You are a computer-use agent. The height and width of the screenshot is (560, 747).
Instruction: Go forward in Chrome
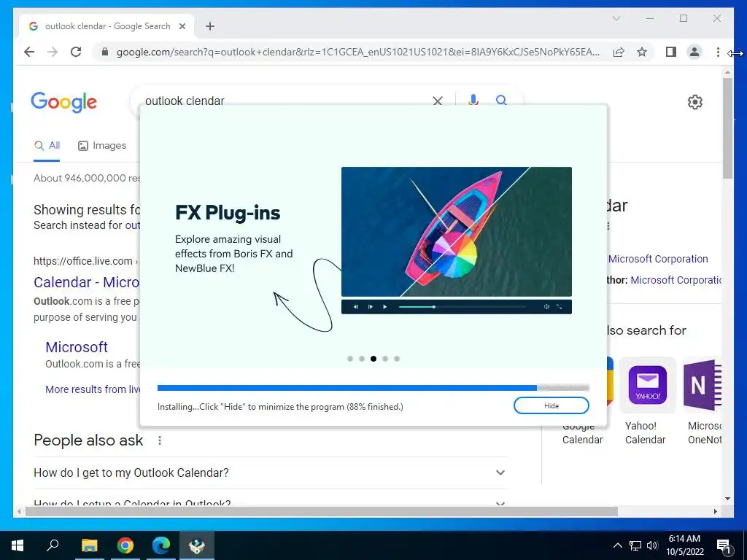(53, 52)
